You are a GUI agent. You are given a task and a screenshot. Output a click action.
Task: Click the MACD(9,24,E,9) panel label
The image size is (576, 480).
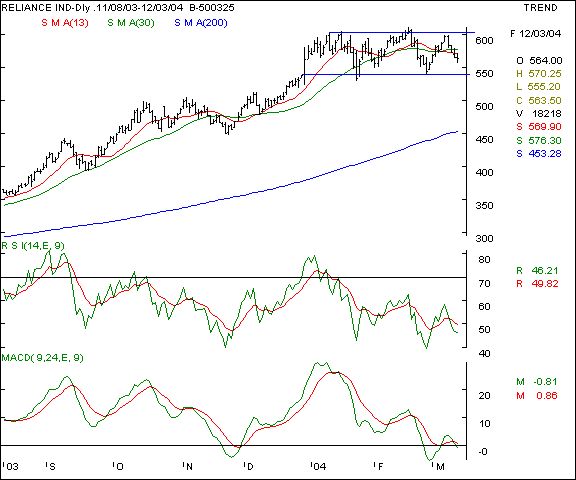tap(42, 357)
